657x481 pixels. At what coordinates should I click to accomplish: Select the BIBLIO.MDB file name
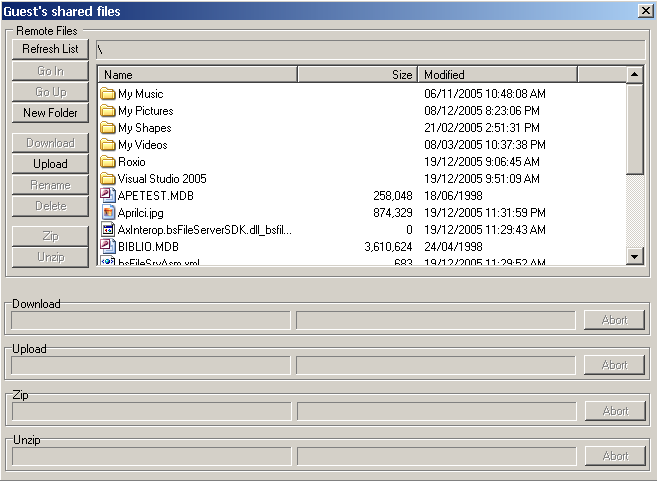[x=148, y=247]
